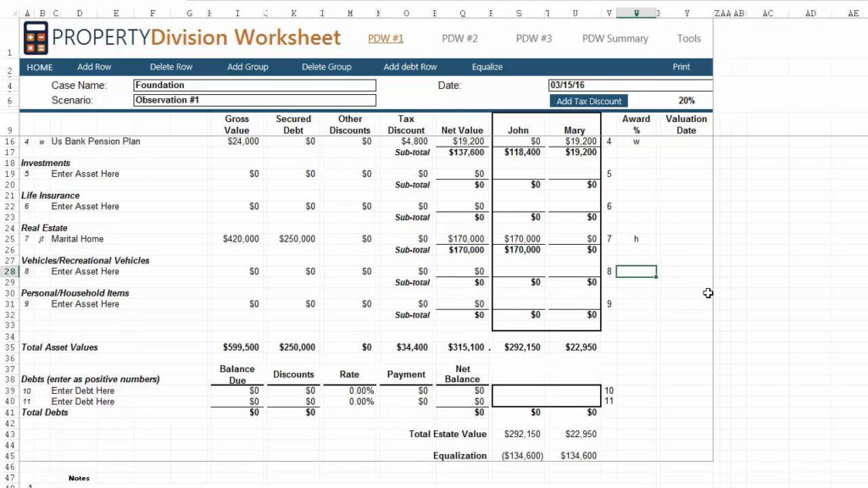Open the PDW Summary page
This screenshot has width=868, height=488.
615,38
